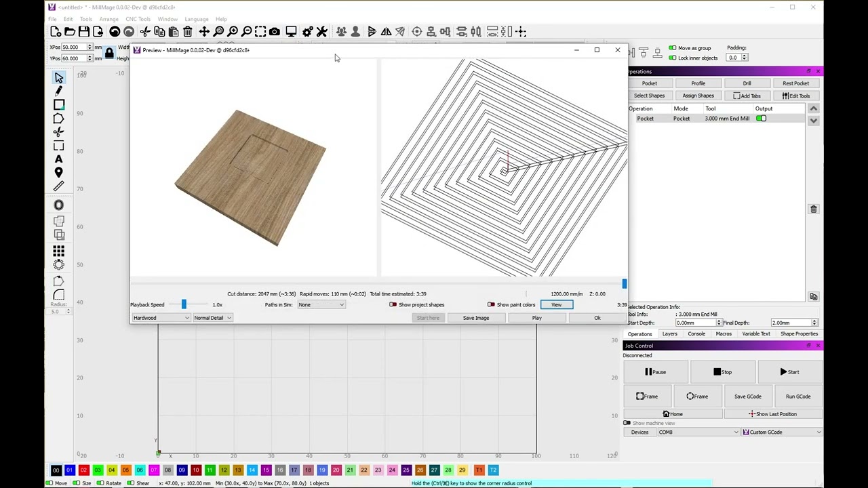Select the Pocket row in operations list

pyautogui.click(x=717, y=119)
